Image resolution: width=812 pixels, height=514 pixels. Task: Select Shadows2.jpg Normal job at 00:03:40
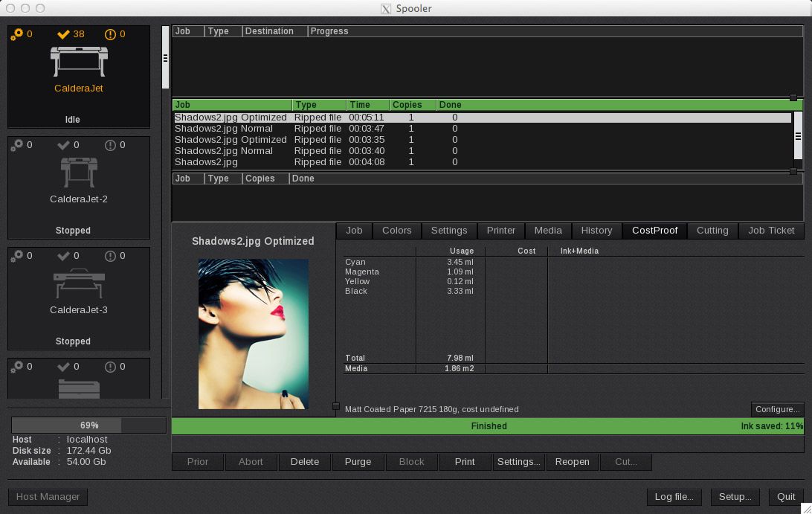point(483,151)
